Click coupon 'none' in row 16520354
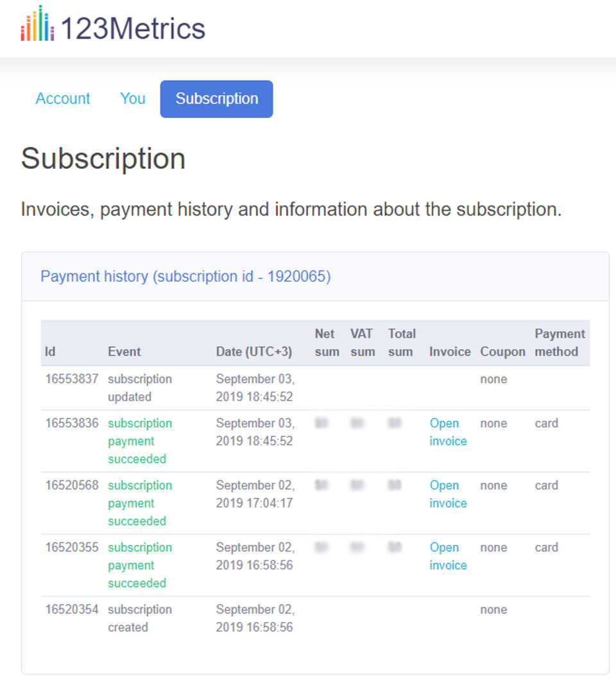This screenshot has width=616, height=681. [493, 609]
